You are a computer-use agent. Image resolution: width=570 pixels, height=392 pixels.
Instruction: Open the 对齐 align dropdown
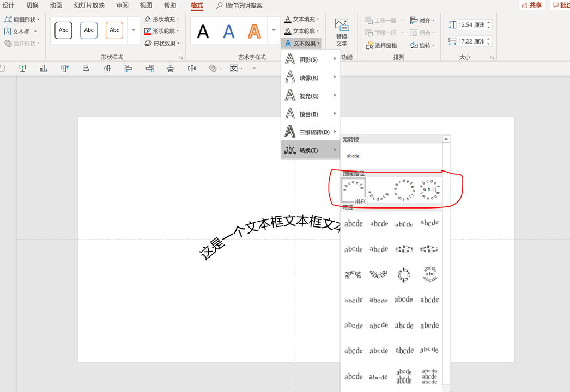pyautogui.click(x=422, y=20)
